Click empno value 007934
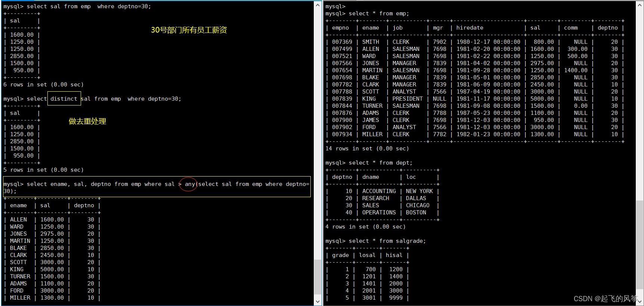 [x=342, y=134]
